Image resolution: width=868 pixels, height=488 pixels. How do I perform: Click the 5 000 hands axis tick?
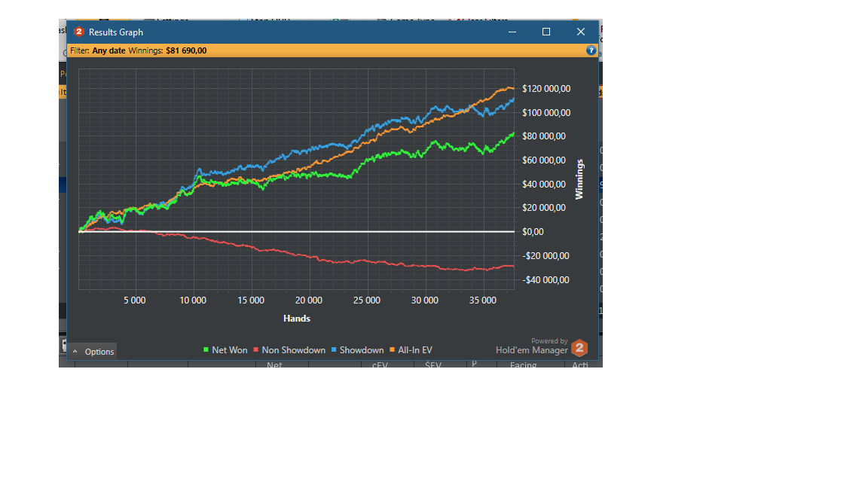pyautogui.click(x=135, y=300)
